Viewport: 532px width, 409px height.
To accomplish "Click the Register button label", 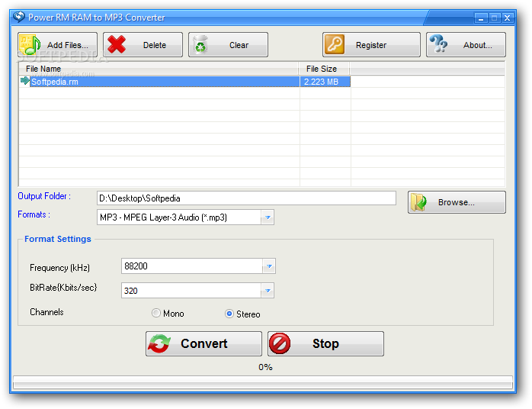I will pyautogui.click(x=371, y=45).
